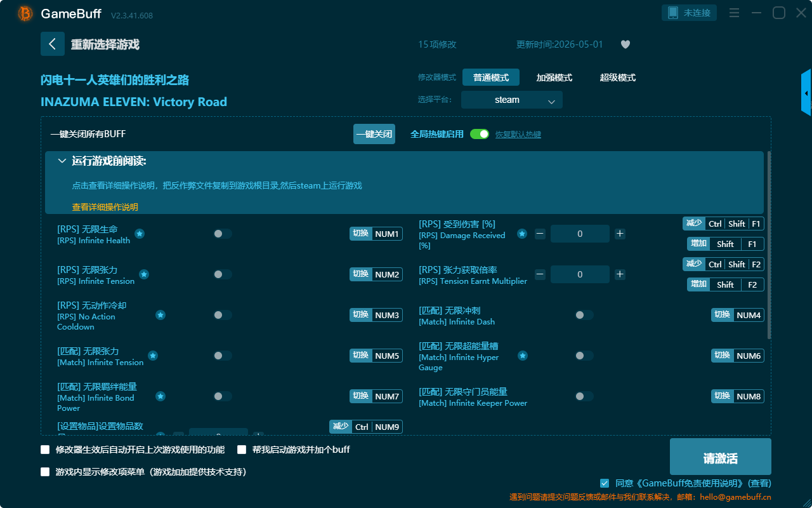Click the 请激活 activation button
The height and width of the screenshot is (508, 812).
[x=721, y=457]
